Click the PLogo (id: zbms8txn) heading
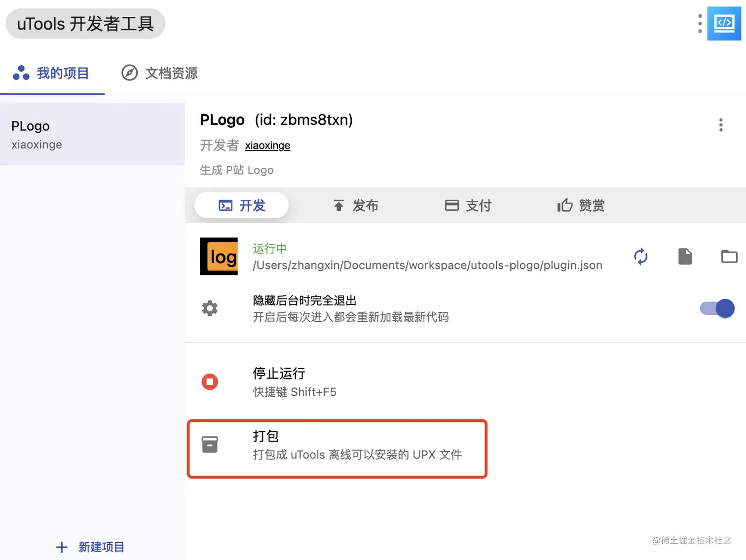The height and width of the screenshot is (560, 746). coord(276,120)
